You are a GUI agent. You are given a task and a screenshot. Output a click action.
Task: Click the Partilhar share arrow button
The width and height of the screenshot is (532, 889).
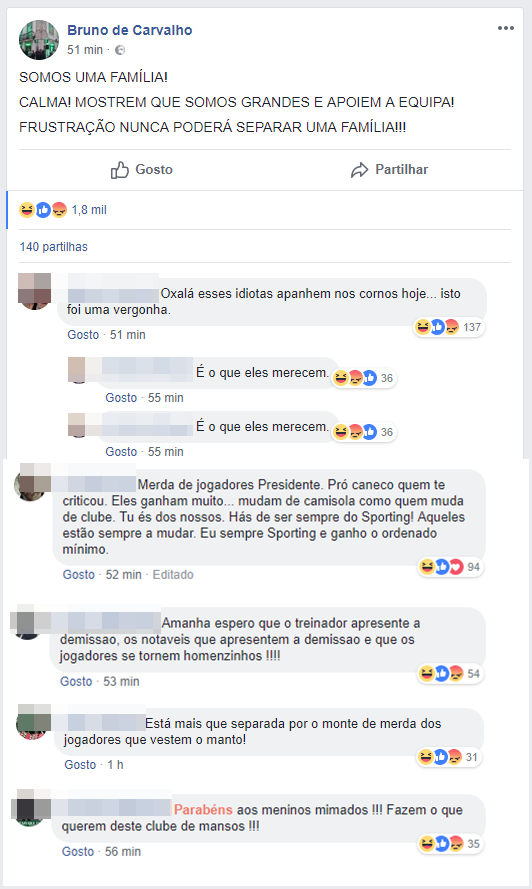coord(389,170)
